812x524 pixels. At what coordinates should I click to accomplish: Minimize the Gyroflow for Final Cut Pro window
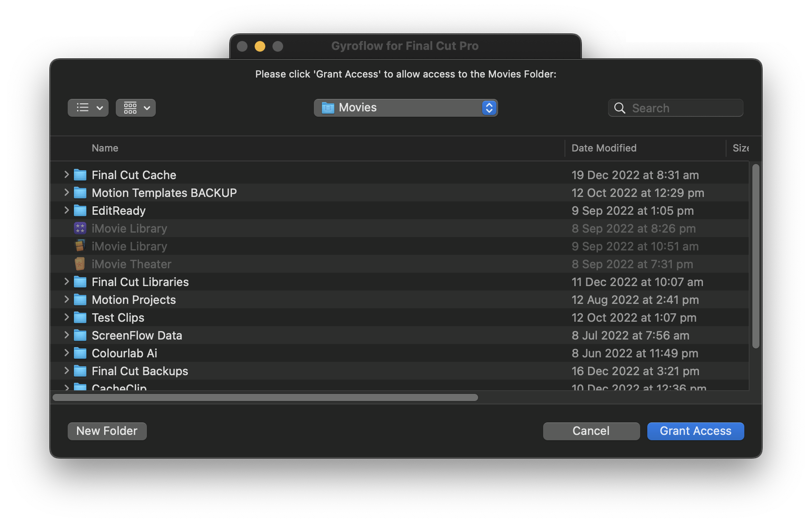pos(260,46)
